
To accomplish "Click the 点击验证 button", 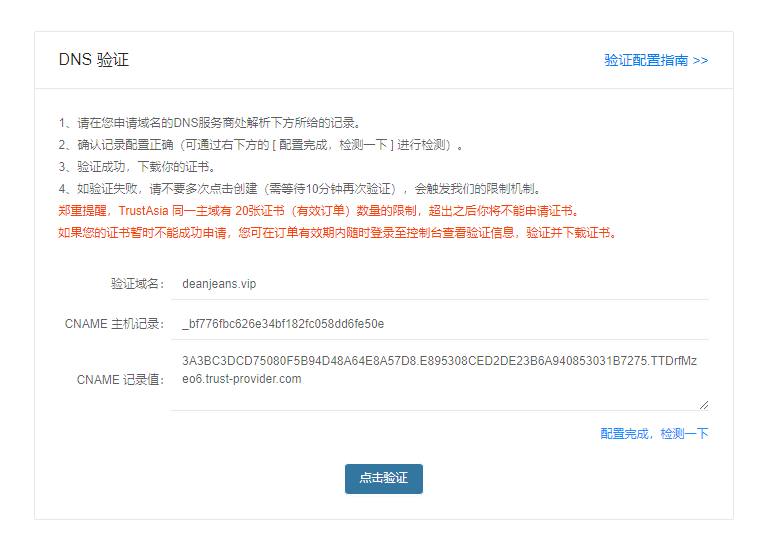I will click(x=384, y=478).
